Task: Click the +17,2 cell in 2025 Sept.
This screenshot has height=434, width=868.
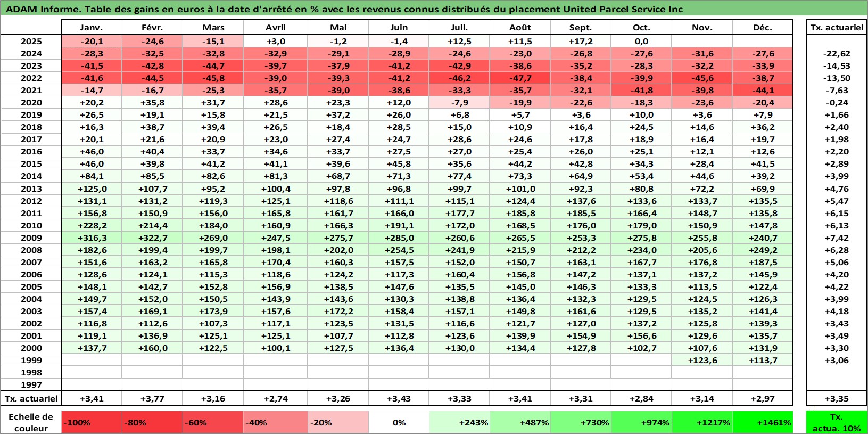Action: 581,41
